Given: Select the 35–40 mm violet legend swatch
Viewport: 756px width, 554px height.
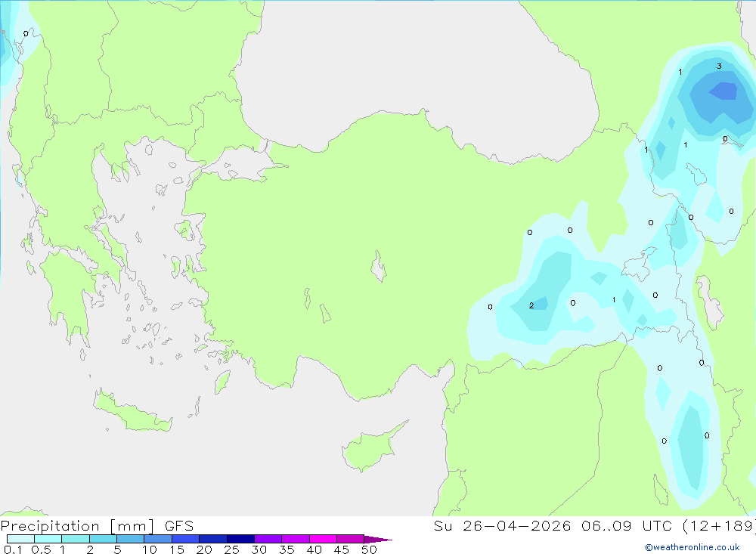Looking at the screenshot, I should click(x=295, y=539).
